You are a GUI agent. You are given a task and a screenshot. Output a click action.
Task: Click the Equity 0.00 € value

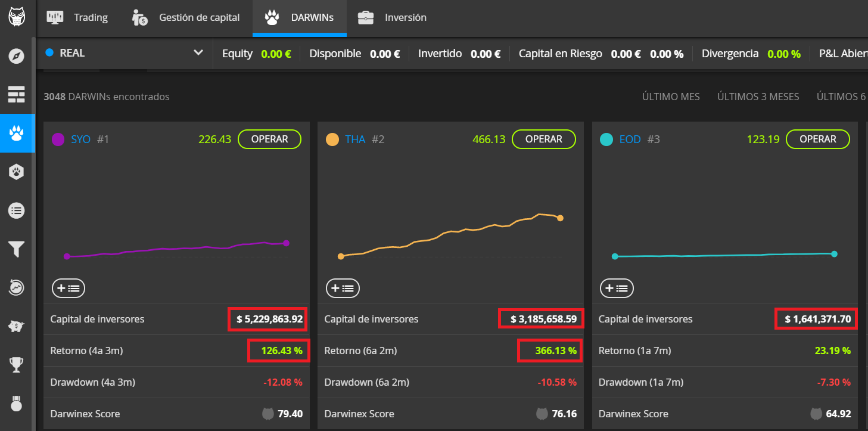[x=276, y=54]
